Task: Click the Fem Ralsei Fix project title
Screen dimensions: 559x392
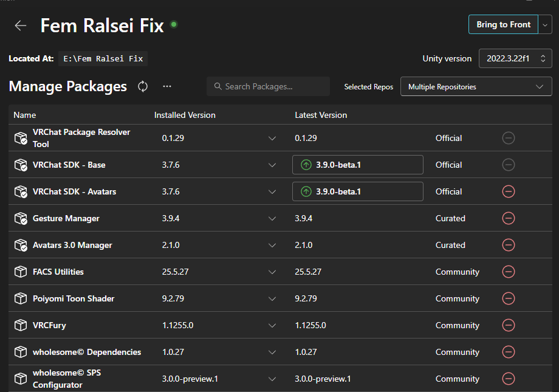Action: click(102, 26)
